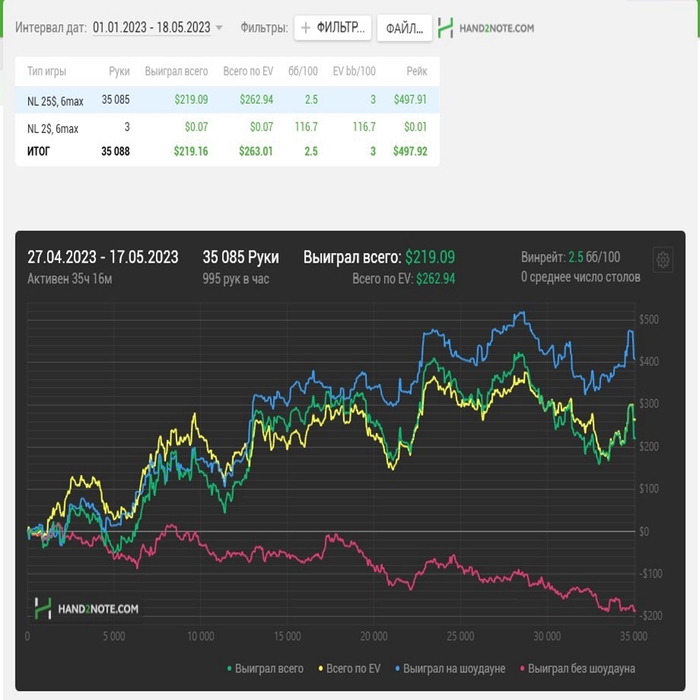Screen dimensions: 700x700
Task: Sort by the "Рейк" column header
Action: [416, 71]
